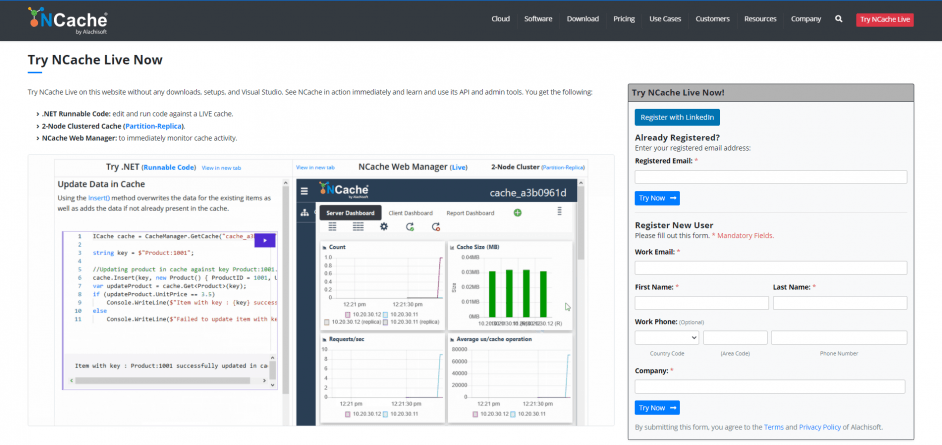Open hamburger menu in Web Manager
The image size is (942, 445).
[304, 191]
